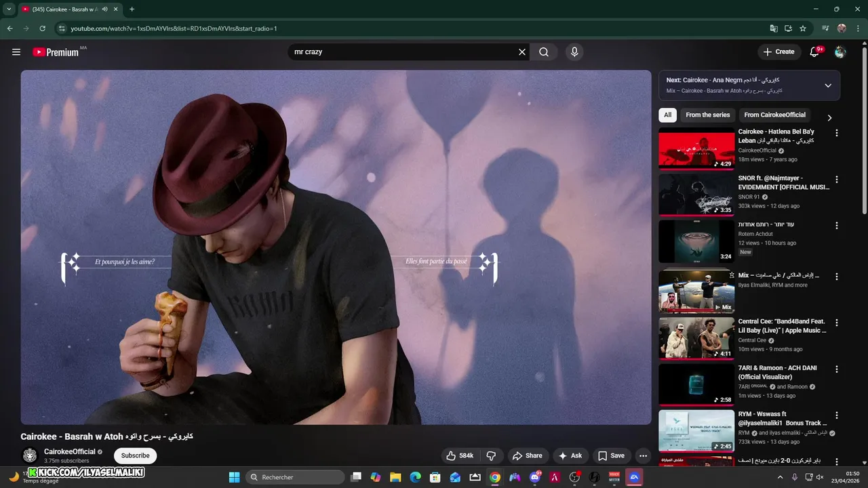Viewport: 868px width, 488px height.
Task: Open Chrome profile avatar
Action: 842,28
